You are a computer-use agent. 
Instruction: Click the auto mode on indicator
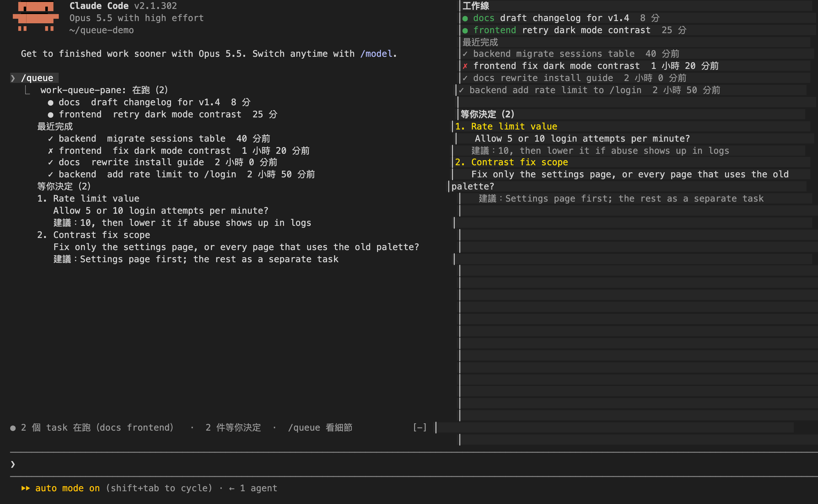[67, 488]
